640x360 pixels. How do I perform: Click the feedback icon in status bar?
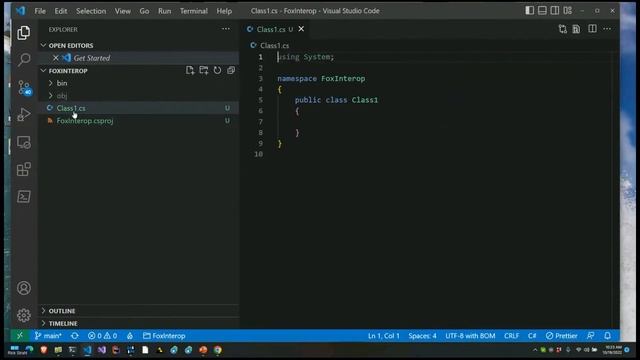tap(591, 336)
